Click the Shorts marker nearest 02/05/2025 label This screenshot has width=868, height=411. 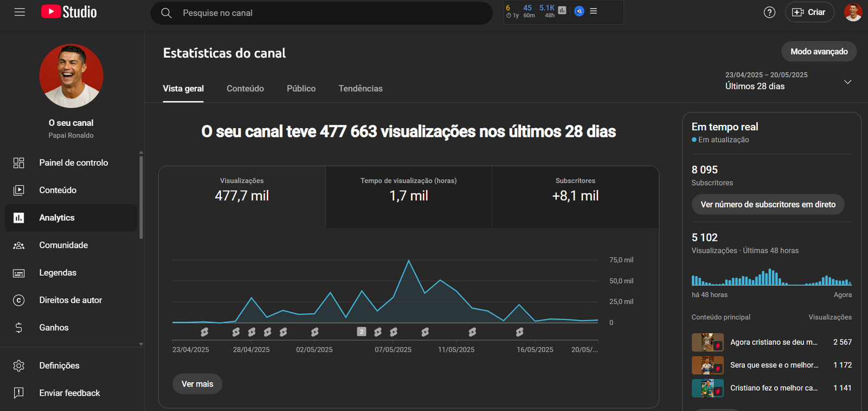[315, 332]
